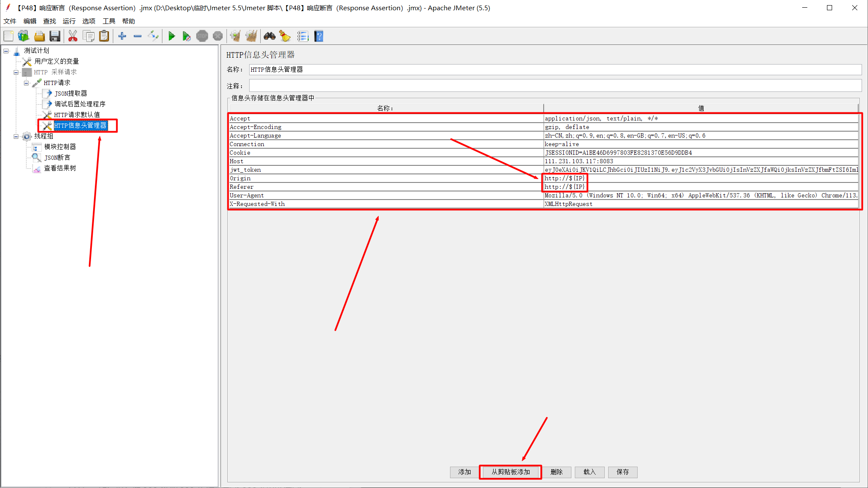
Task: Open the Function Helper list icon
Action: click(303, 36)
